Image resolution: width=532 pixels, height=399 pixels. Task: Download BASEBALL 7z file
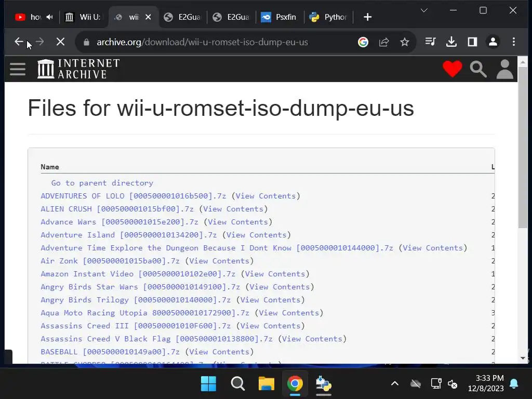tap(110, 352)
